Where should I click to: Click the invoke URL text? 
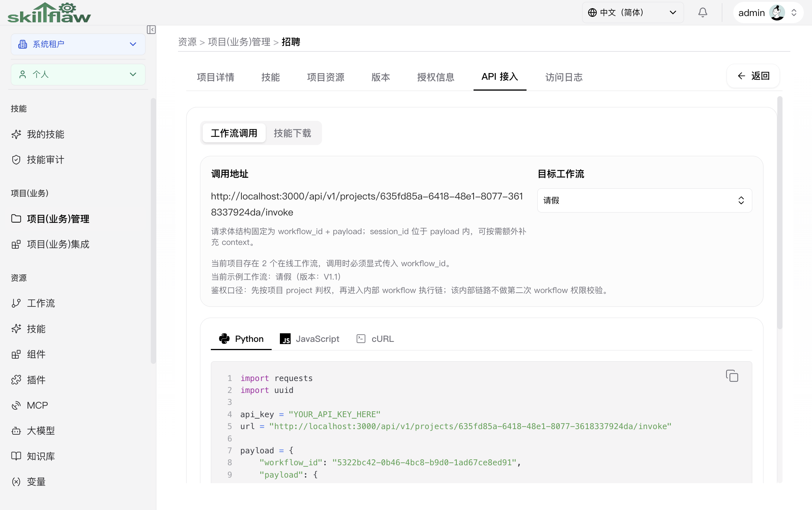(x=367, y=204)
